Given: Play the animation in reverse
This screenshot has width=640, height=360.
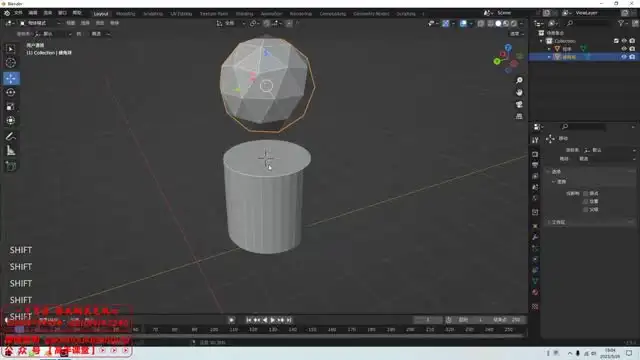Looking at the screenshot, I should 265,320.
